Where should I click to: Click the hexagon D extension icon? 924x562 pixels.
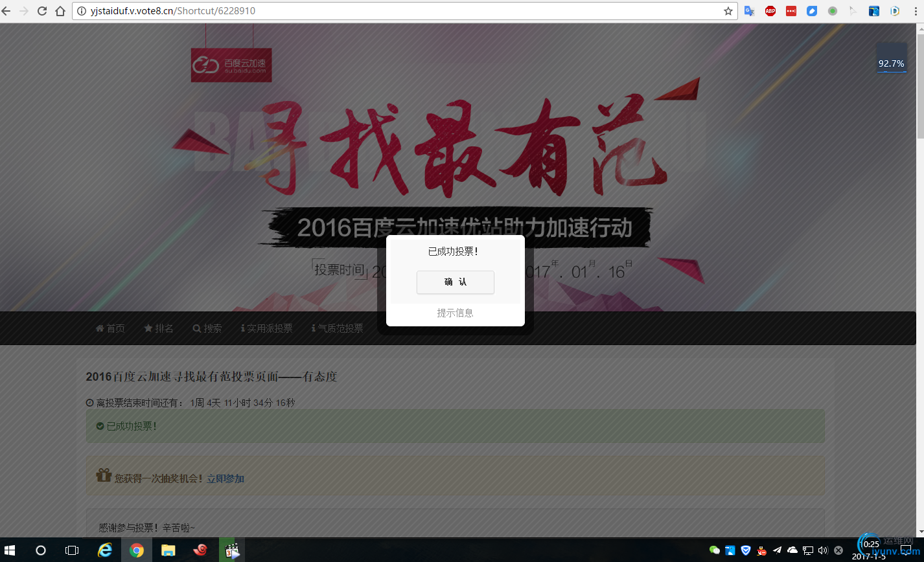point(895,11)
